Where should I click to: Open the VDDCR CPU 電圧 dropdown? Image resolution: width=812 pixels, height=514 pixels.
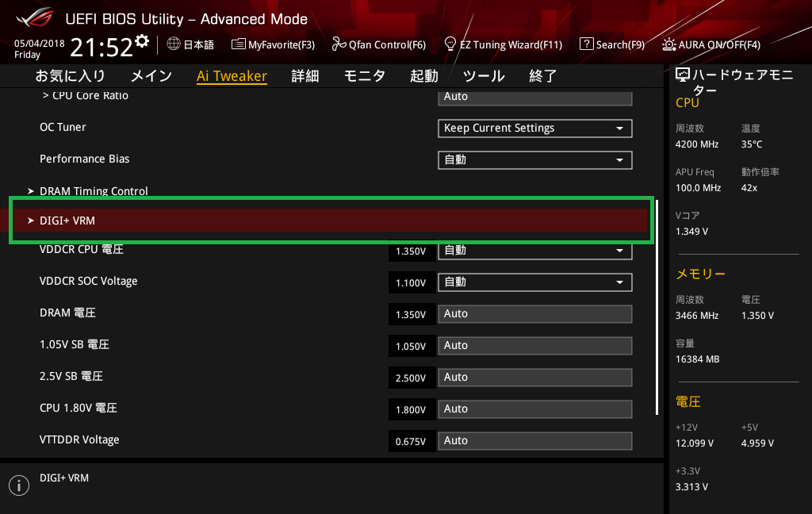(x=535, y=251)
